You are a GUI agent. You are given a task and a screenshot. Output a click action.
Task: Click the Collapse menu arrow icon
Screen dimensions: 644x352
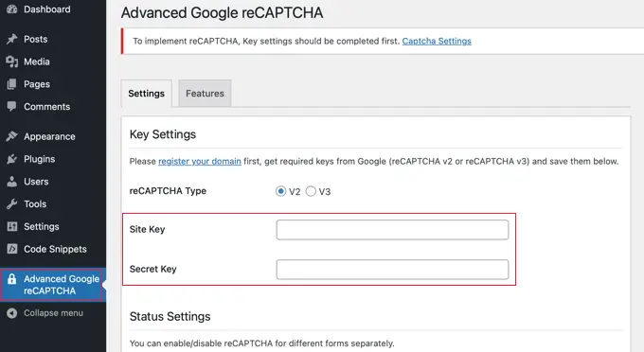[x=12, y=313]
